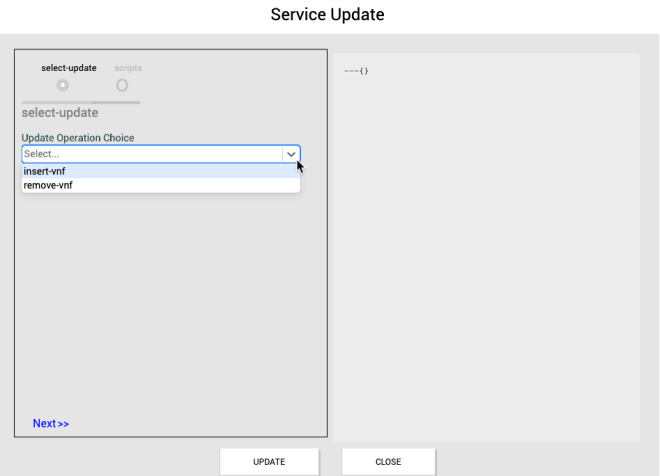Viewport: 660px width, 476px height.
Task: Select the scripts step circle
Action: coord(122,85)
